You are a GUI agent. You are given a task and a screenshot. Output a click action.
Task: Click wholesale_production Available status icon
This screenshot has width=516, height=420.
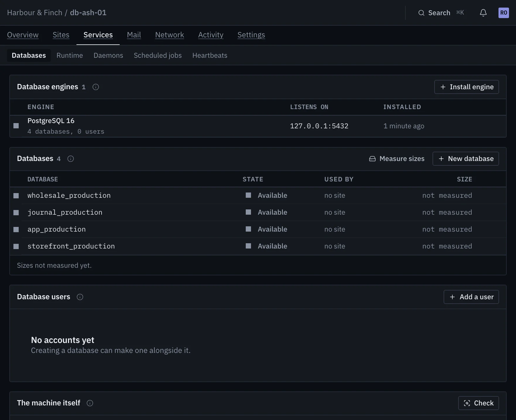[248, 195]
